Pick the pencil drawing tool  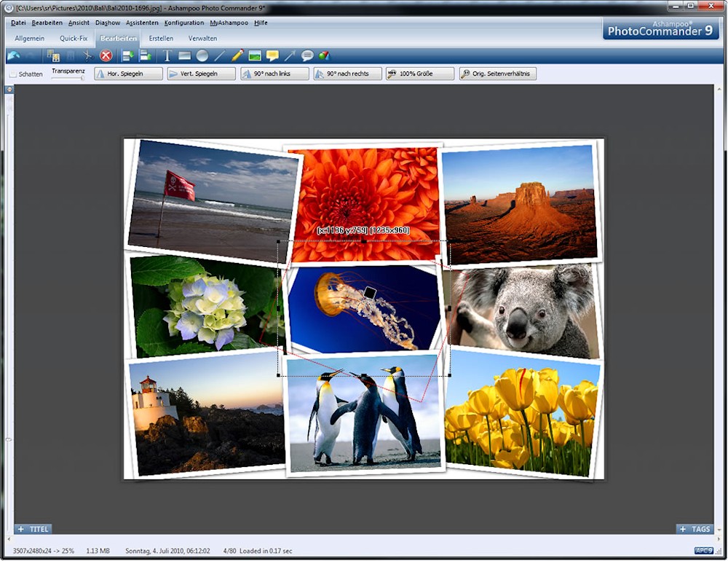[237, 55]
